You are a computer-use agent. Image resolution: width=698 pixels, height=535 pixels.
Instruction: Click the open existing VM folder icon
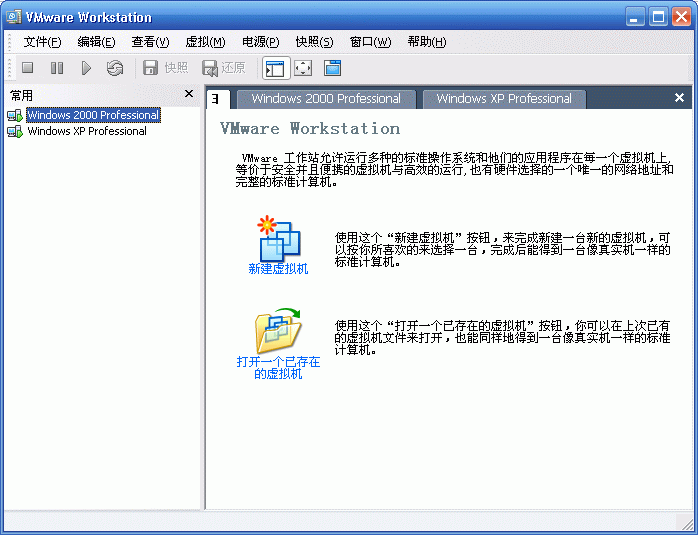click(279, 331)
